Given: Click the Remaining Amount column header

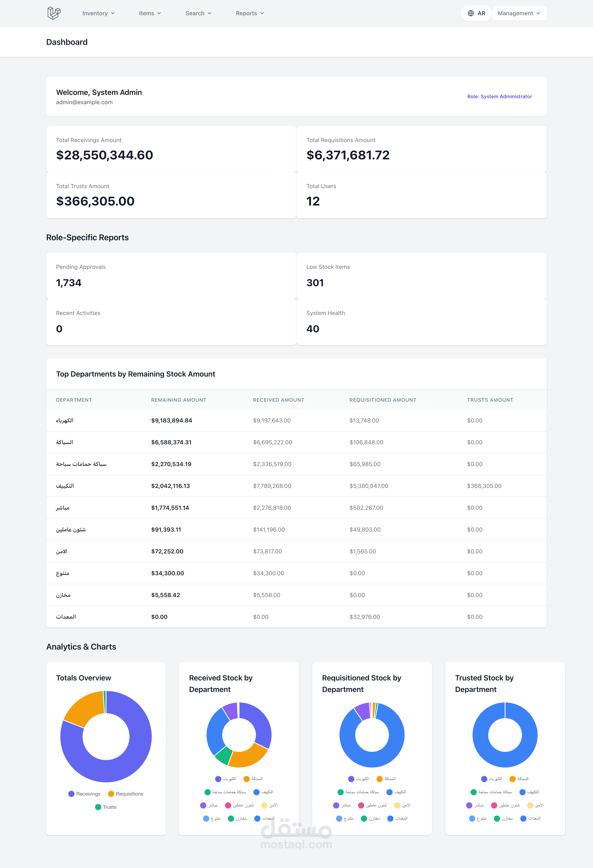Looking at the screenshot, I should point(179,400).
